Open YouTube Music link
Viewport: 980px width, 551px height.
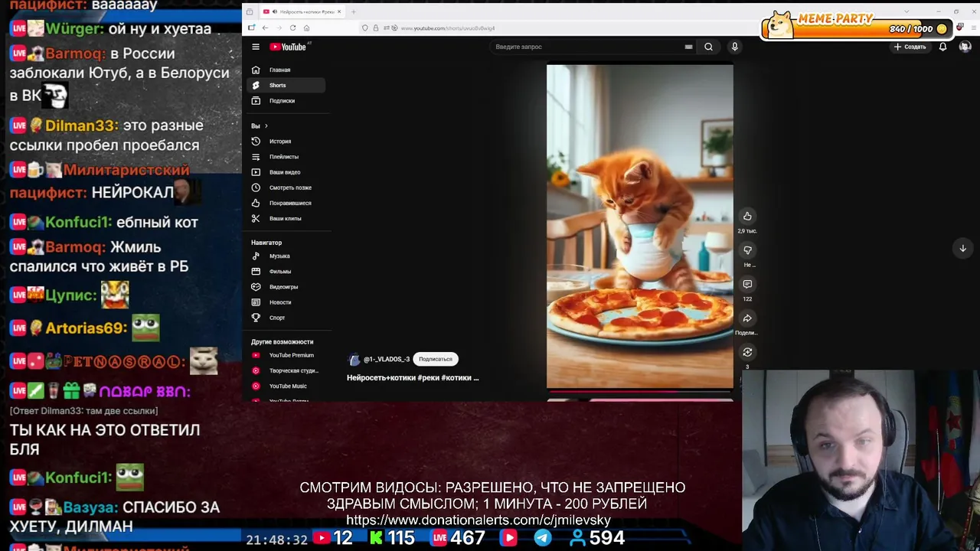(286, 386)
